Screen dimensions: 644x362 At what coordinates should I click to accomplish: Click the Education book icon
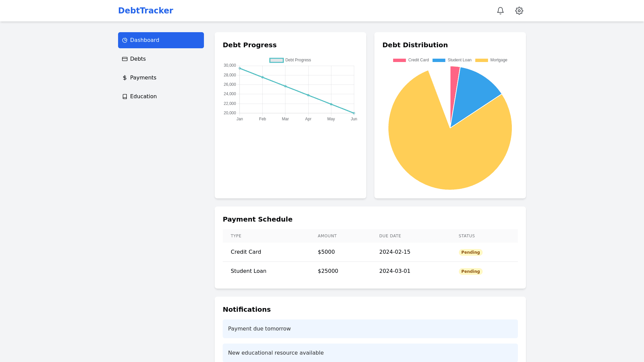coord(125,97)
